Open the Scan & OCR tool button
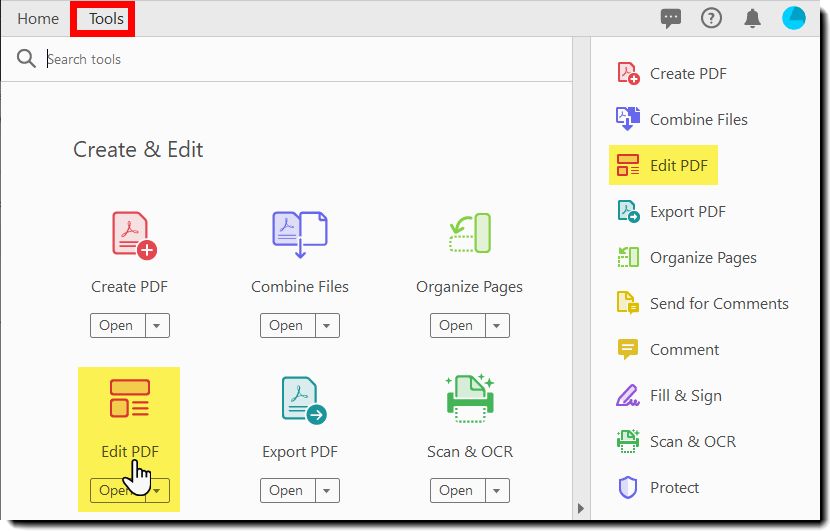The width and height of the screenshot is (830, 531). [x=457, y=491]
